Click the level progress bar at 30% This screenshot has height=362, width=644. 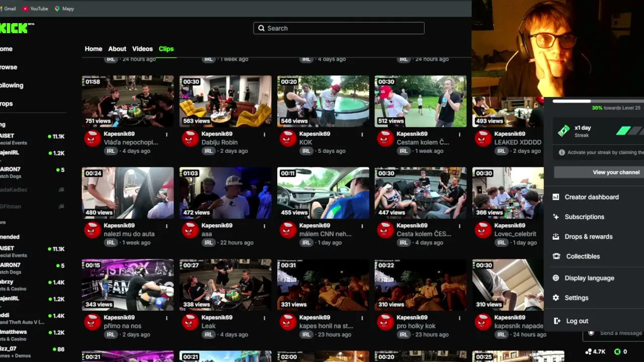[598, 101]
